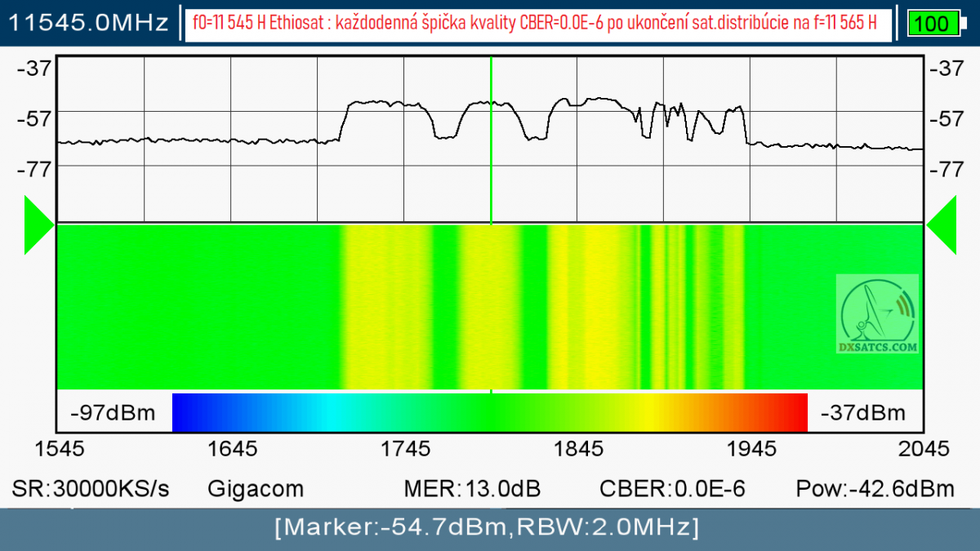Image resolution: width=980 pixels, height=551 pixels.
Task: Click the blue end of the color scale
Action: pyautogui.click(x=196, y=412)
